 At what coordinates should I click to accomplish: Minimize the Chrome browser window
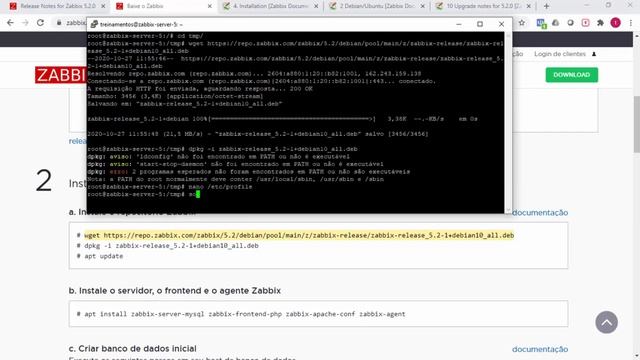pyautogui.click(x=587, y=5)
